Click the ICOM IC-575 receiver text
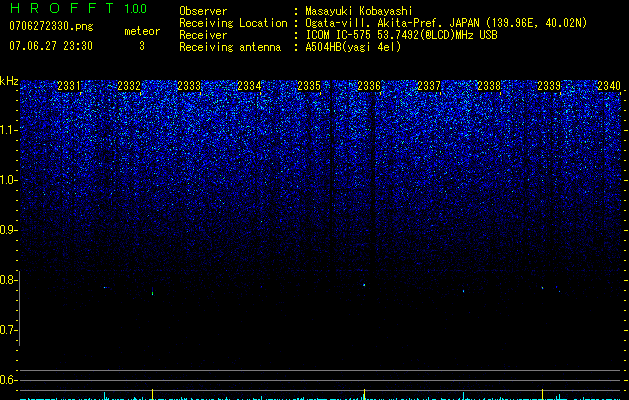Image resolution: width=629 pixels, height=400 pixels. [401, 35]
